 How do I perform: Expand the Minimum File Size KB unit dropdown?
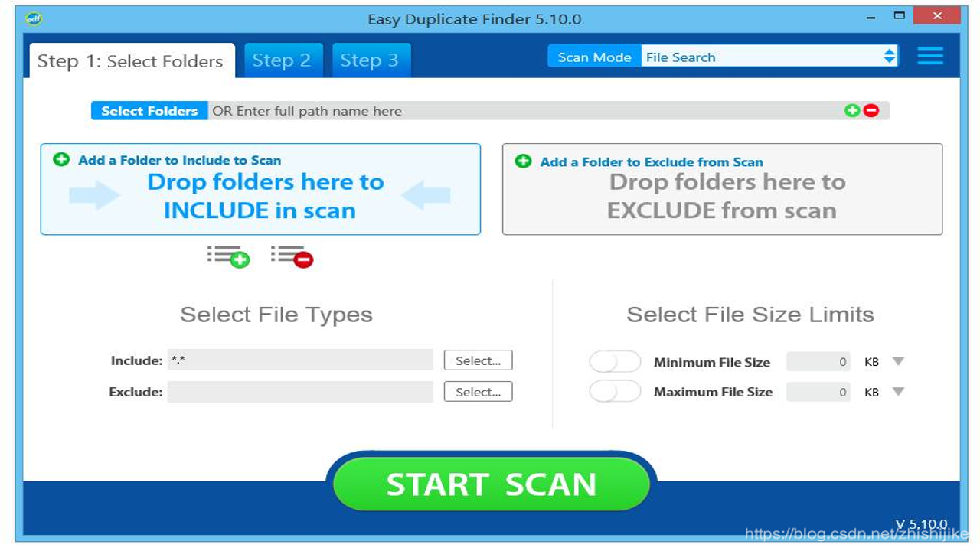tap(899, 361)
